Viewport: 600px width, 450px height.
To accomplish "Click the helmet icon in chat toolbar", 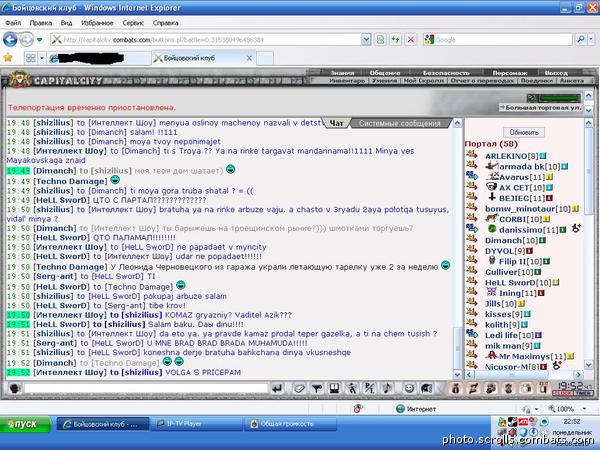I will point(426,389).
